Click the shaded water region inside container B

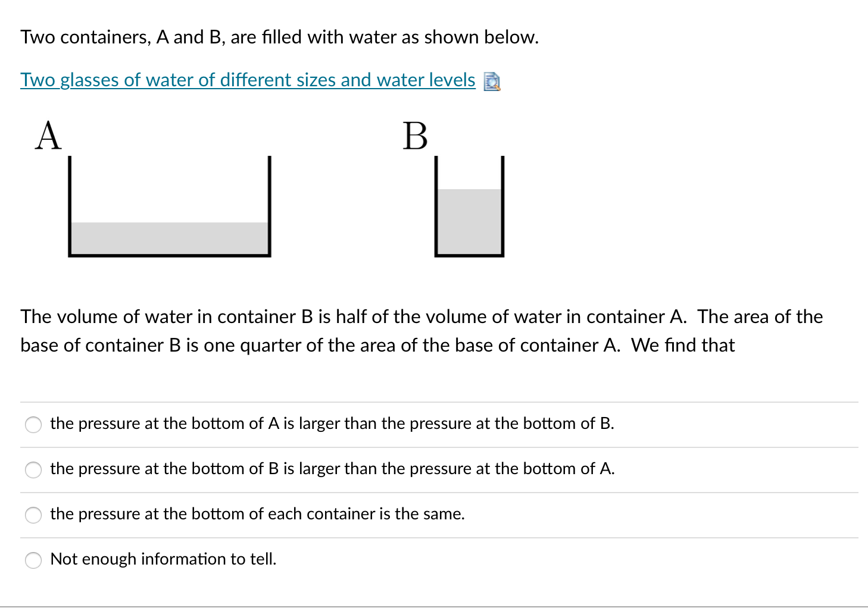(470, 220)
